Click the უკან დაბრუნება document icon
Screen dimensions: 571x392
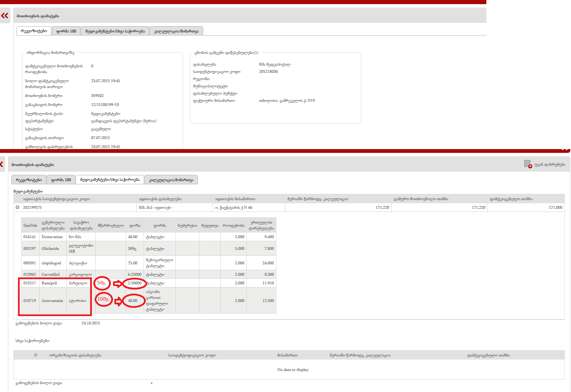(527, 164)
